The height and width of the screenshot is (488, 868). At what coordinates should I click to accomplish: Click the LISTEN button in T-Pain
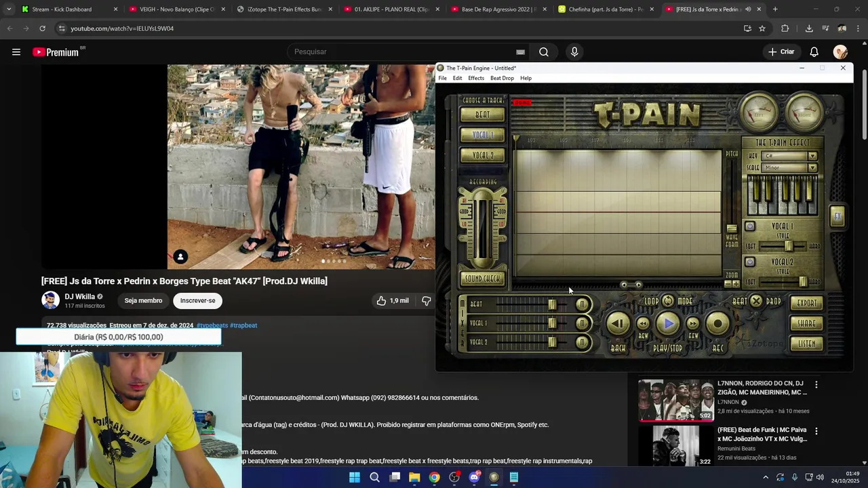807,344
